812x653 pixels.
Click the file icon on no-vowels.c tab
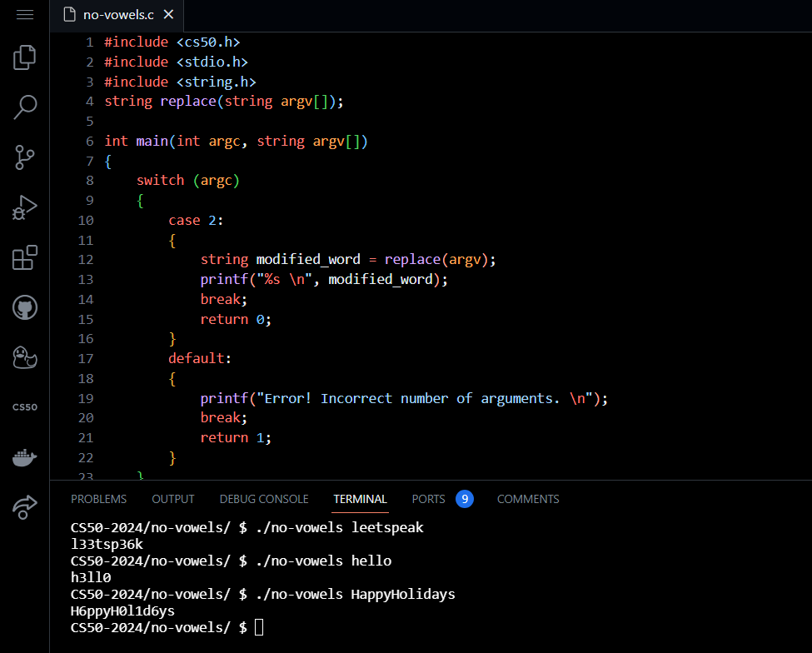click(x=69, y=14)
